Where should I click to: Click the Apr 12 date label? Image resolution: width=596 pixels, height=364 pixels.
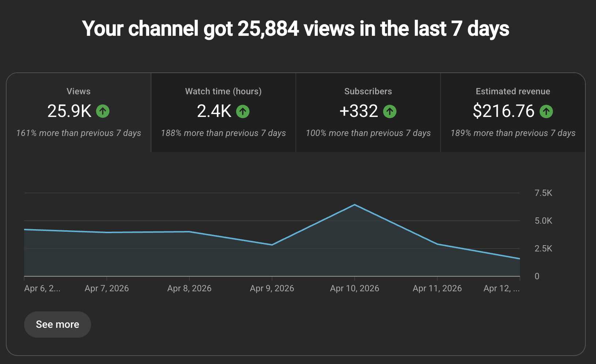pyautogui.click(x=501, y=288)
